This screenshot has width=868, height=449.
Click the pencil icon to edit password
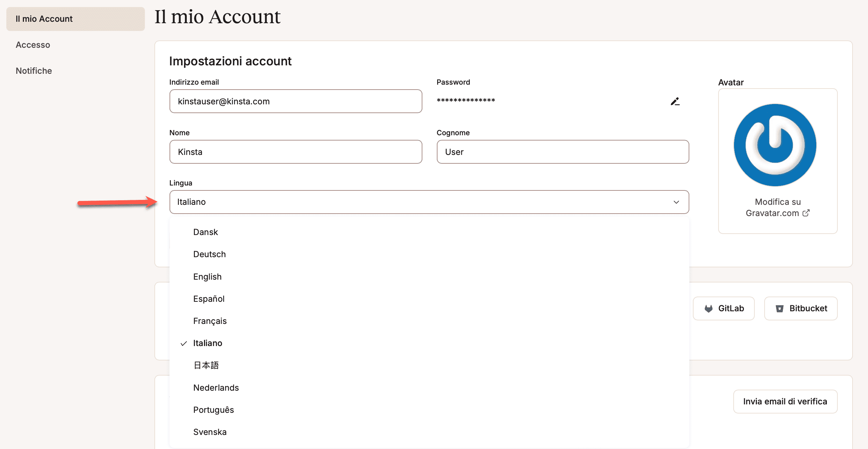point(675,102)
